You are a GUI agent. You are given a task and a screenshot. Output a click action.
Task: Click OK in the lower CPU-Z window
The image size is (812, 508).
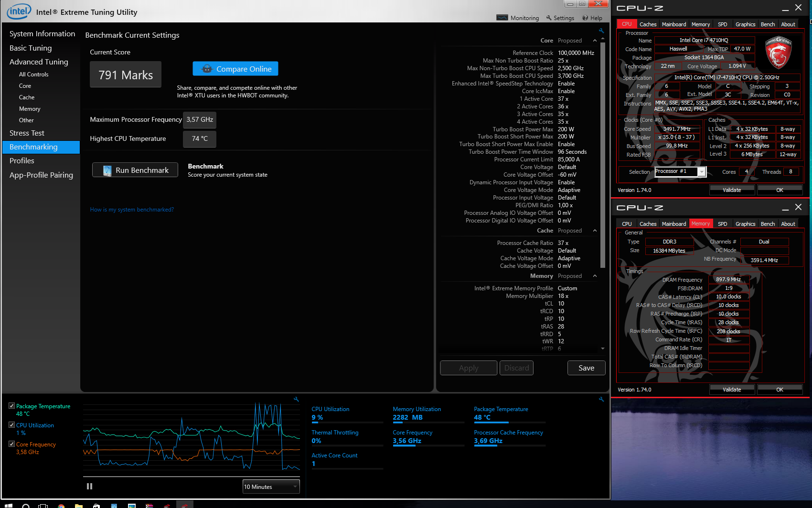[780, 390]
